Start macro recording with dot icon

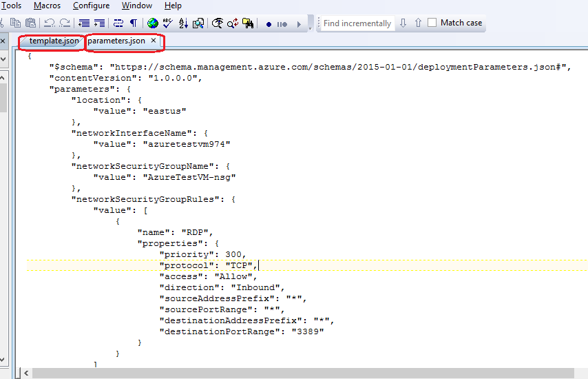pyautogui.click(x=269, y=24)
